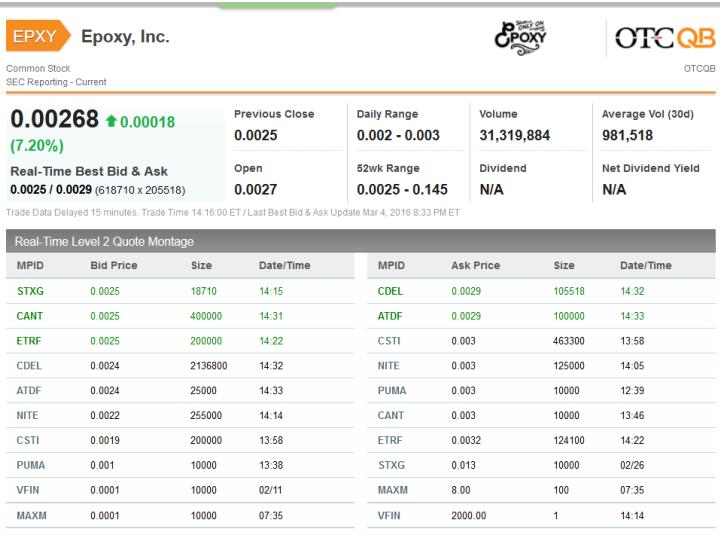Select the ATDF ask market maker
The width and height of the screenshot is (720, 540).
click(x=390, y=316)
